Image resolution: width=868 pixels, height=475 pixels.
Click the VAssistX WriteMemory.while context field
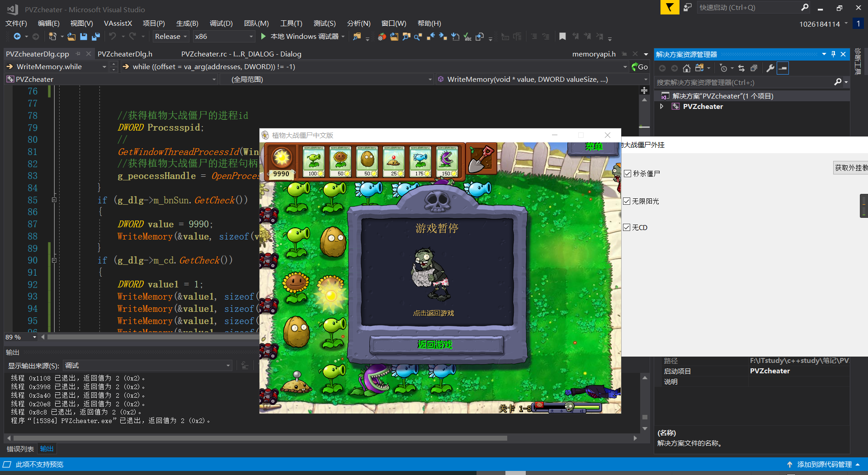57,66
